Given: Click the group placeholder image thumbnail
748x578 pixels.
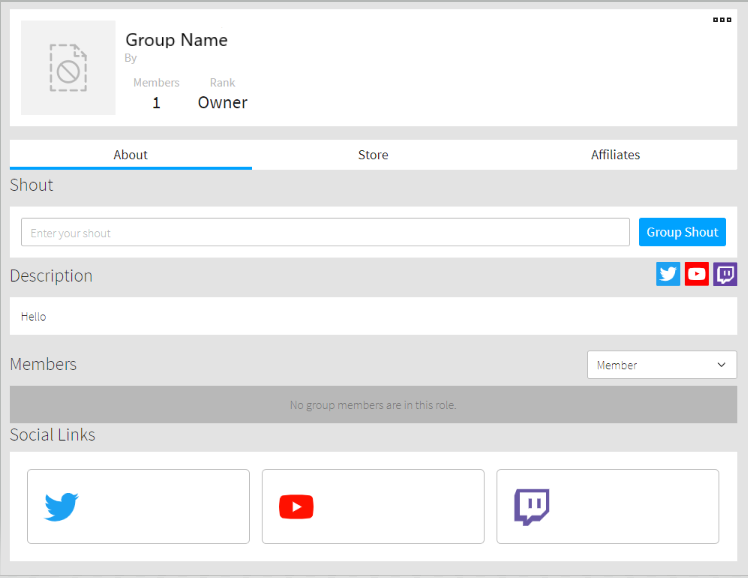Looking at the screenshot, I should pyautogui.click(x=68, y=68).
